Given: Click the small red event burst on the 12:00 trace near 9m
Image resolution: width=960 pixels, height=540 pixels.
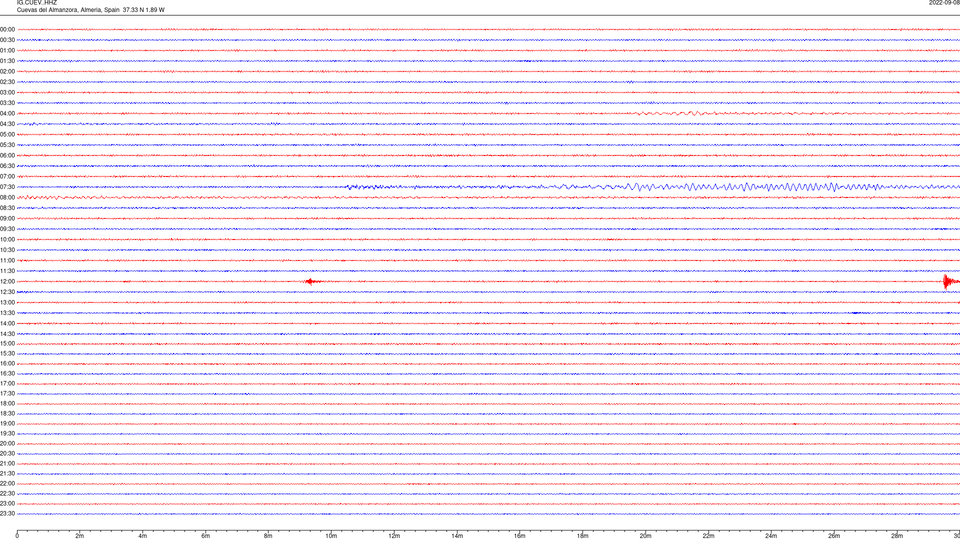Looking at the screenshot, I should (311, 282).
